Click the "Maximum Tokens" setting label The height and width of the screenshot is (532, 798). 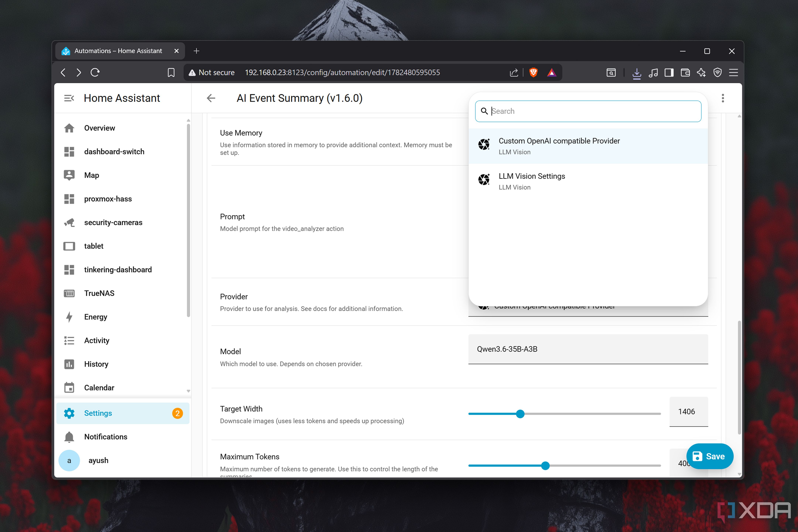tap(250, 457)
